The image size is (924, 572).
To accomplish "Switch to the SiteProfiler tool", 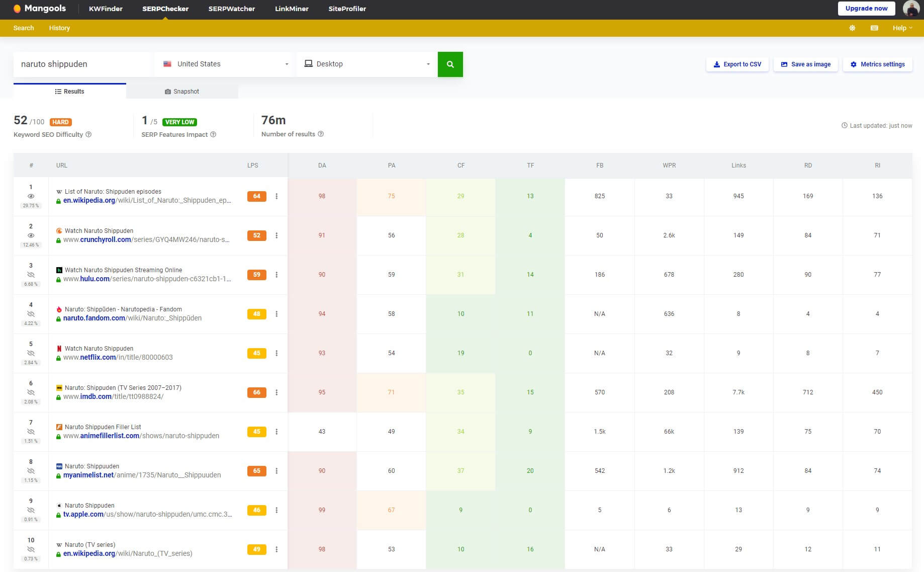I will pos(347,9).
